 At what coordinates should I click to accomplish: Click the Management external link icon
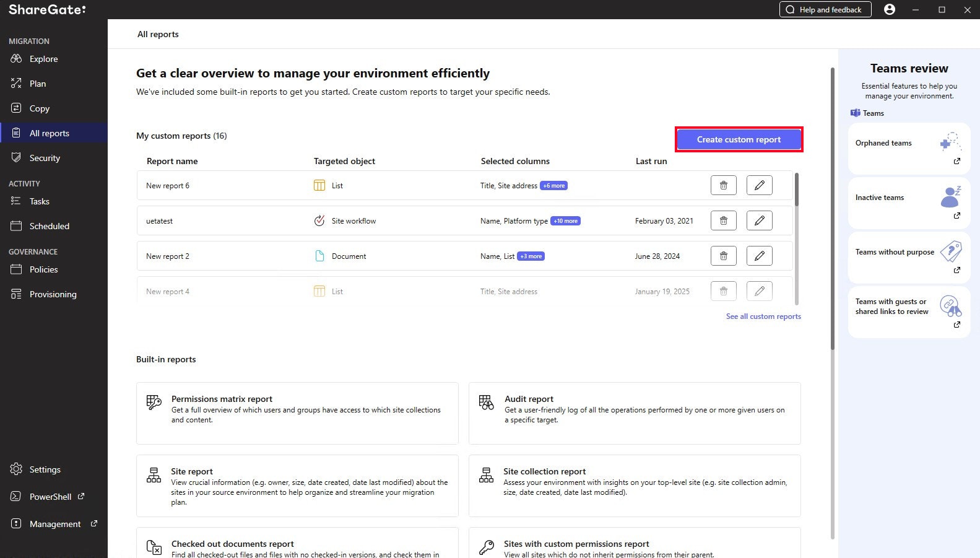tap(94, 523)
